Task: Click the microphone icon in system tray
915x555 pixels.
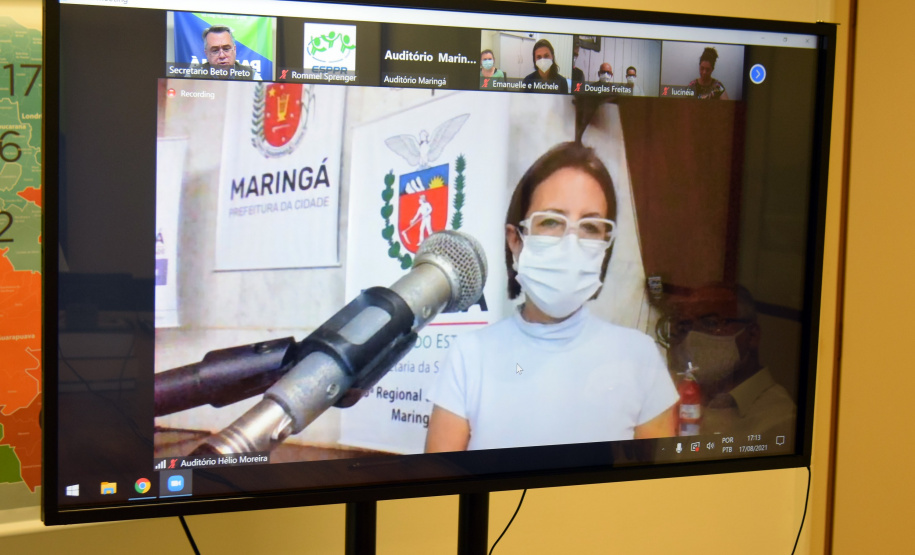Action: [679, 448]
